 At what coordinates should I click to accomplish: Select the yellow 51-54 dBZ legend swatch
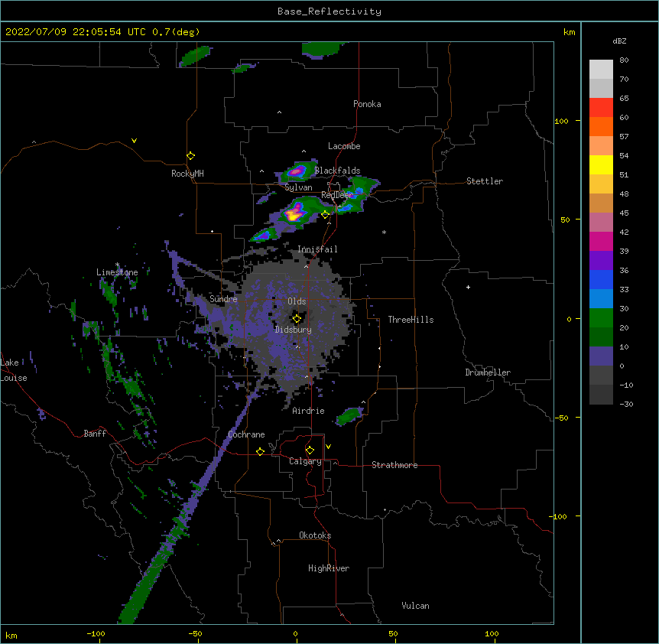[601, 164]
